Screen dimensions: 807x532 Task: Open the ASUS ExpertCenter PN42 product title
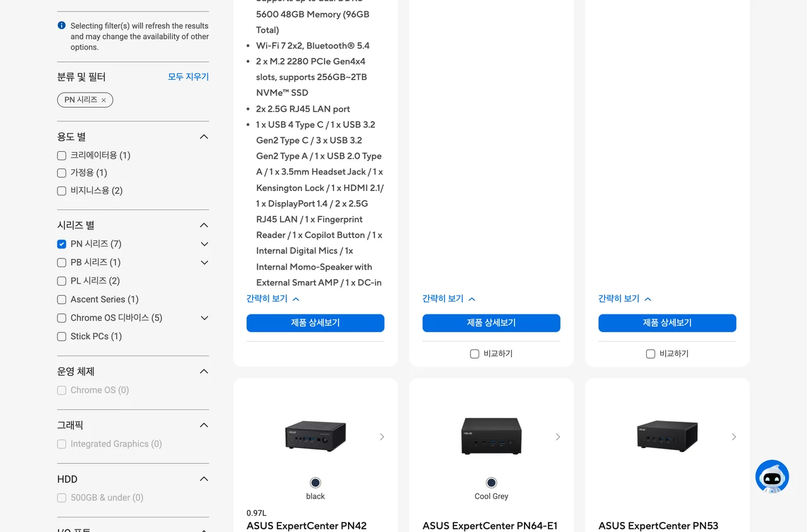pos(306,526)
